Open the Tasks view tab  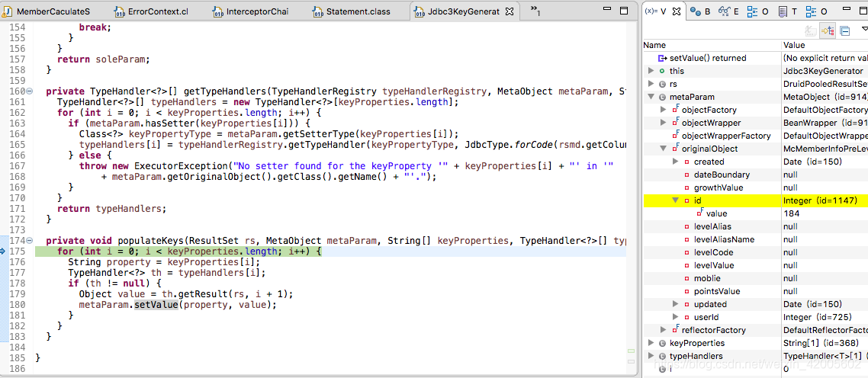pos(786,11)
